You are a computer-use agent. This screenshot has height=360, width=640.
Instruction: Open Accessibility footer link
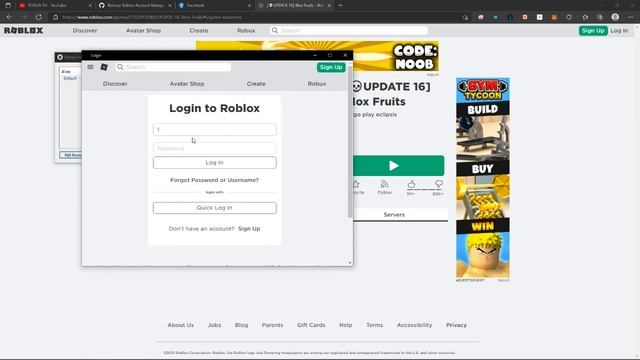[x=414, y=325]
